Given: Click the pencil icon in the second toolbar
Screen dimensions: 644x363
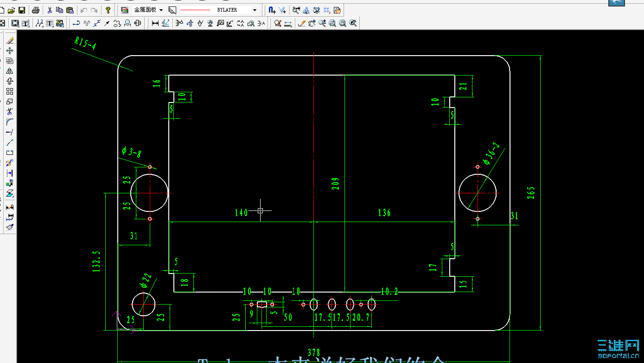Looking at the screenshot, I should tap(302, 23).
